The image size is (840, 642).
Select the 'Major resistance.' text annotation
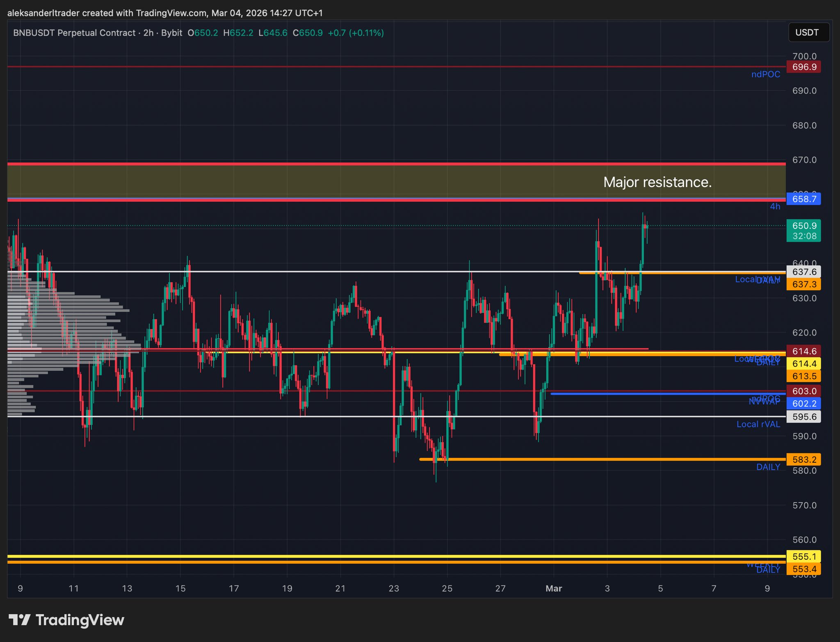point(657,182)
